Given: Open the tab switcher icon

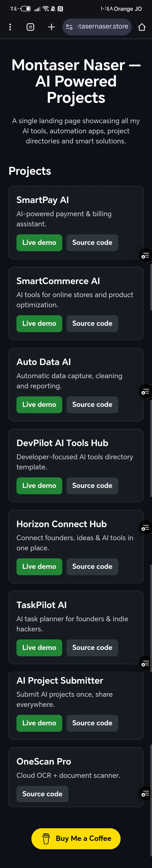Looking at the screenshot, I should 30,27.
